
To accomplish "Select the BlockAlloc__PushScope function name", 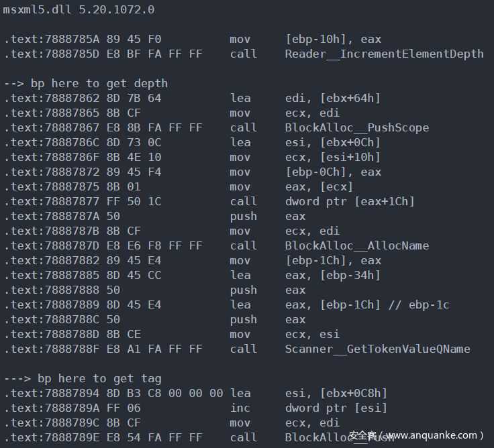I will pyautogui.click(x=356, y=127).
